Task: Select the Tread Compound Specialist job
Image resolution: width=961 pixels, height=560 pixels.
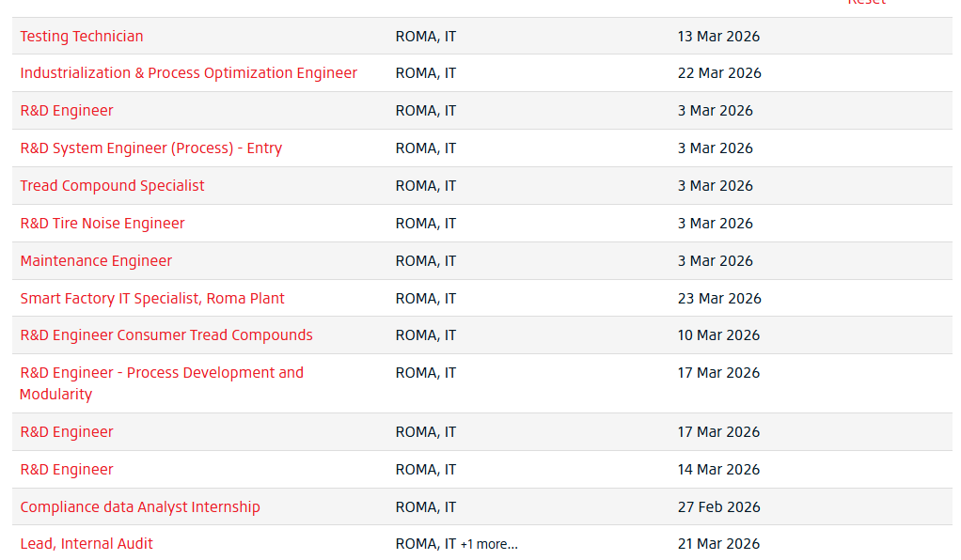Action: pos(113,186)
